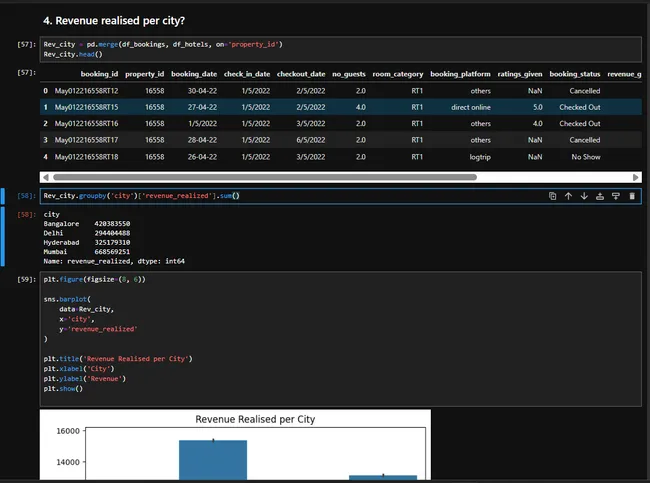650x483 pixels.
Task: Insert a cell below cell 58
Action: [616, 196]
